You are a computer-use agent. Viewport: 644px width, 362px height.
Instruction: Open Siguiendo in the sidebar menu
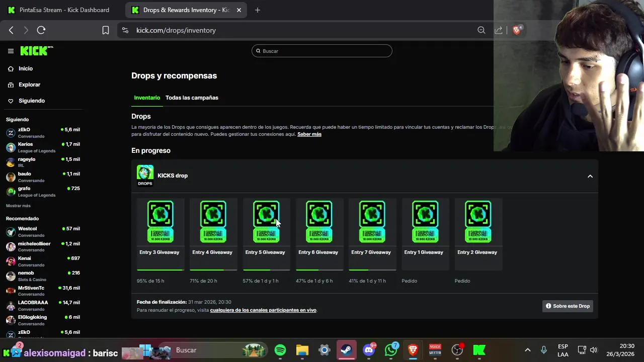(31, 101)
